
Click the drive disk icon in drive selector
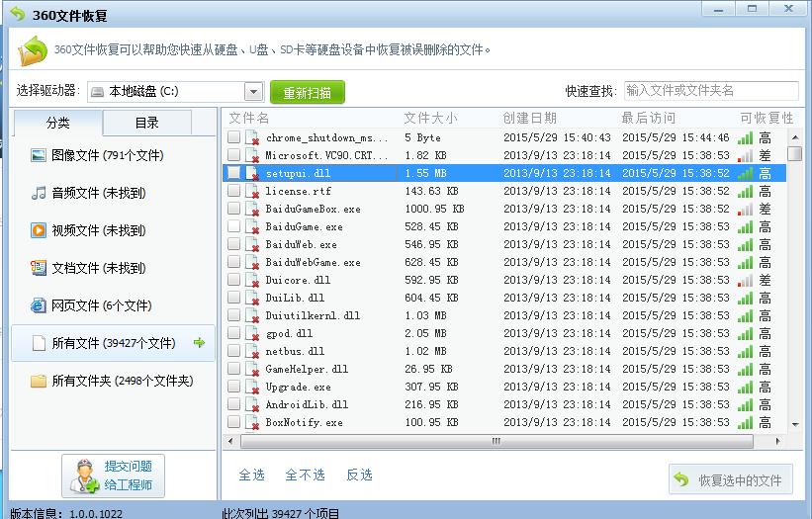pos(97,92)
